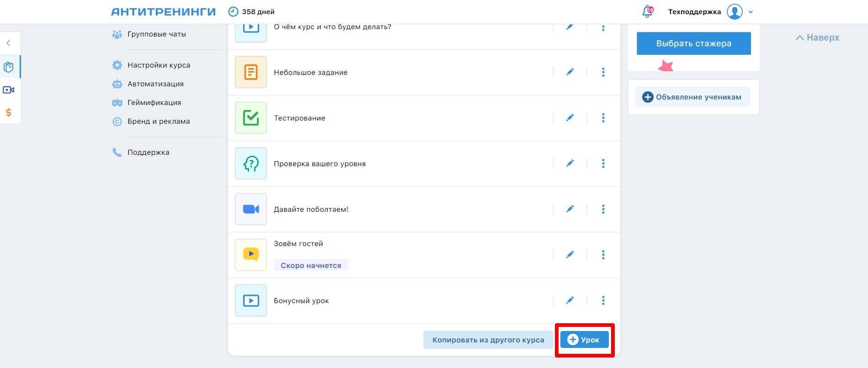Screen dimensions: 868x368
Task: Open Автоматизация in the side menu
Action: coord(155,84)
